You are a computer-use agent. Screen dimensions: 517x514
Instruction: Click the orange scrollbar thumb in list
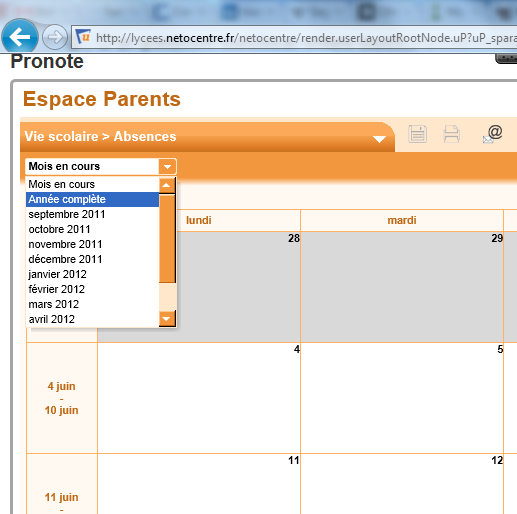(x=167, y=239)
